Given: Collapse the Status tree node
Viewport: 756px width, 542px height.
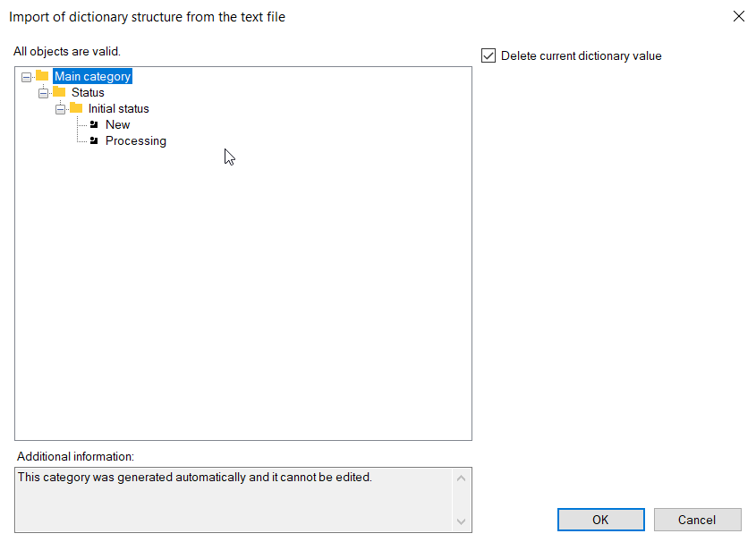Looking at the screenshot, I should [x=44, y=93].
